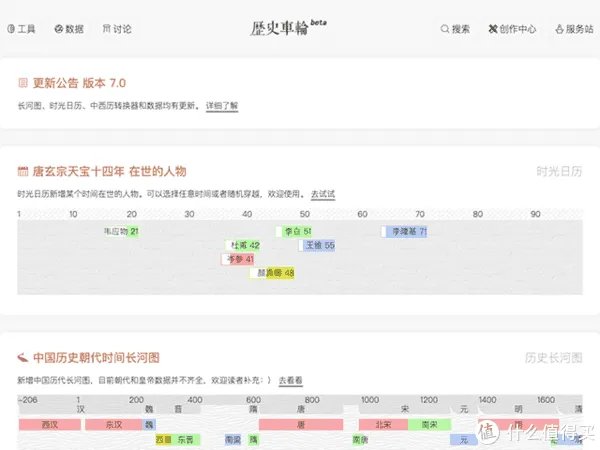Click the 讨论 icon
Image resolution: width=600 pixels, height=450 pixels.
[106, 29]
